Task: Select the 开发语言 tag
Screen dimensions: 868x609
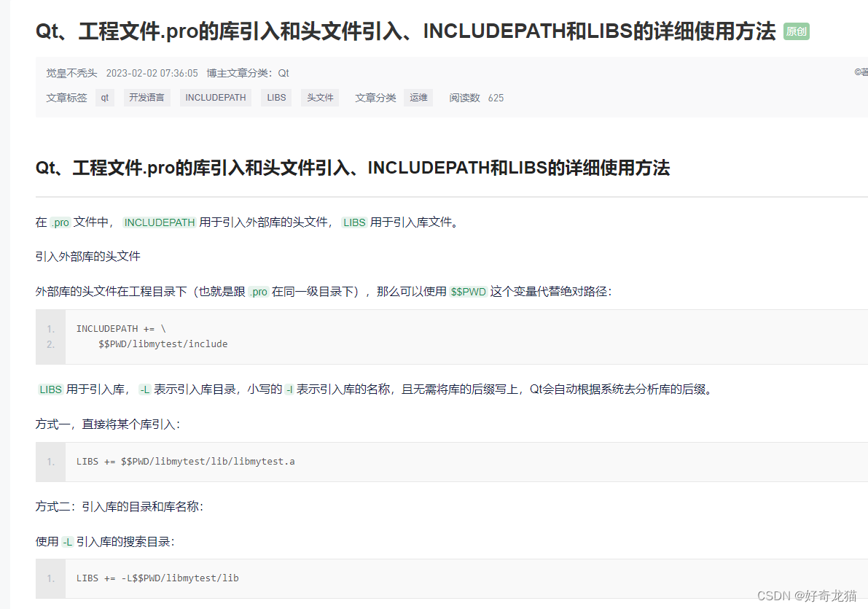Action: [146, 98]
